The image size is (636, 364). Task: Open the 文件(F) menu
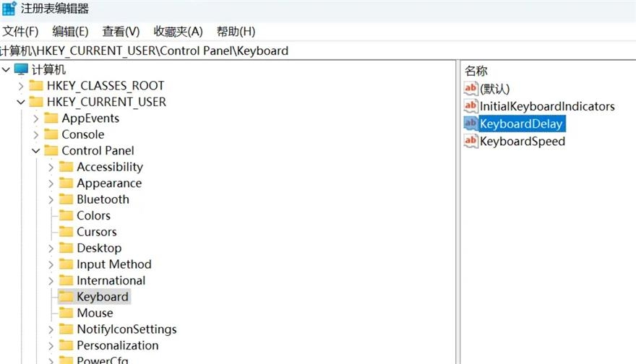coord(20,32)
